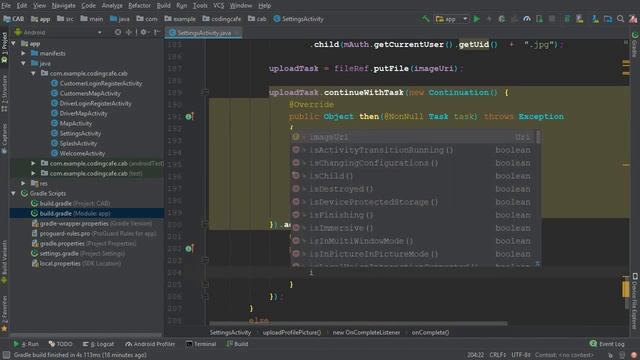
Task: Click override gutter icon near line 202
Action: click(x=189, y=248)
